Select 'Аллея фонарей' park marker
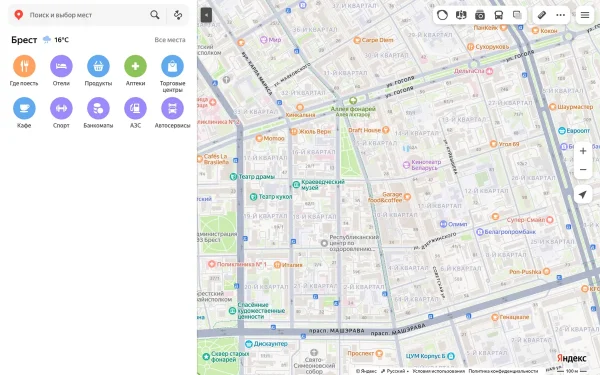 tap(353, 101)
